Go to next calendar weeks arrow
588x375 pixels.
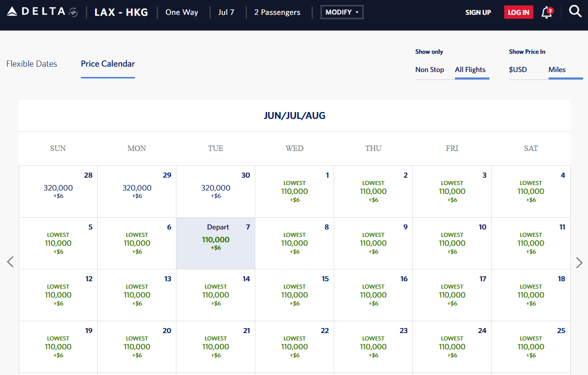pos(579,262)
